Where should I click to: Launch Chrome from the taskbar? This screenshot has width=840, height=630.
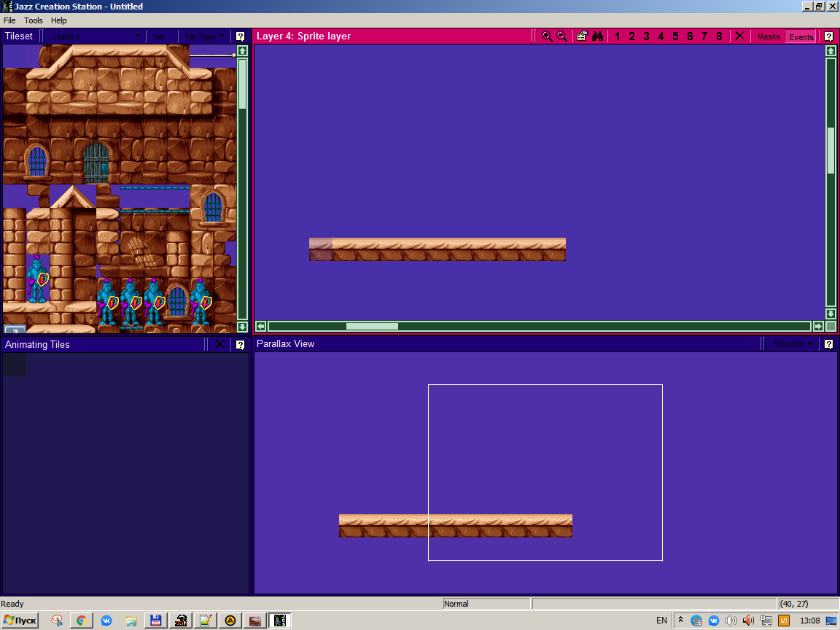pos(82,621)
